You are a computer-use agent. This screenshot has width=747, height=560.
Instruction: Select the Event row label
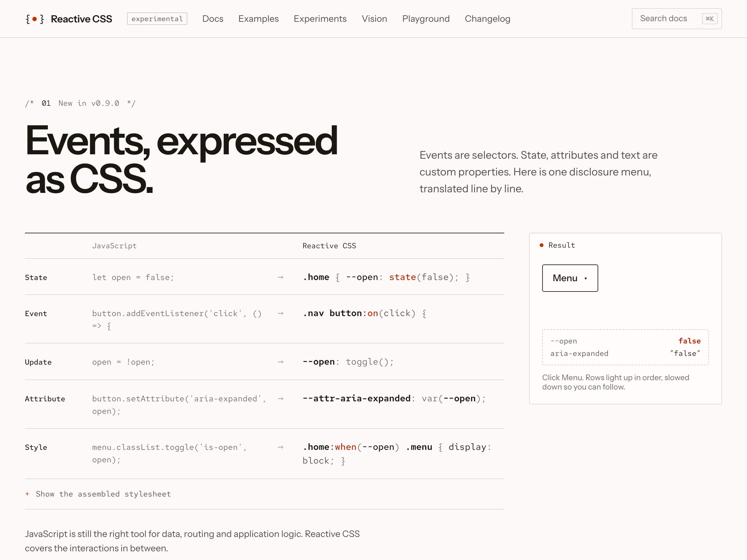point(36,314)
